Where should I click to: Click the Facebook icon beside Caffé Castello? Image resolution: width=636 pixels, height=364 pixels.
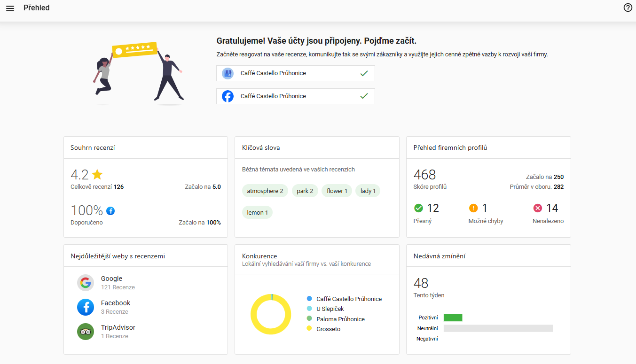tap(228, 96)
